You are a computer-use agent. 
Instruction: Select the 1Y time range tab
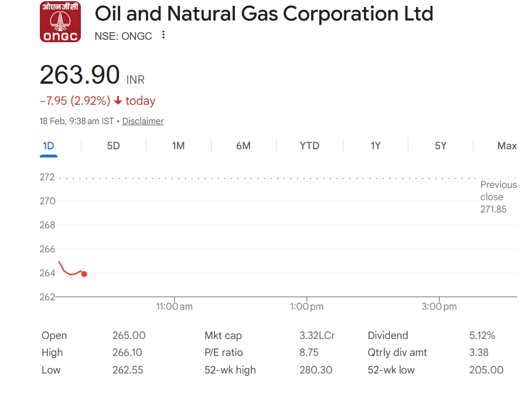coord(376,146)
